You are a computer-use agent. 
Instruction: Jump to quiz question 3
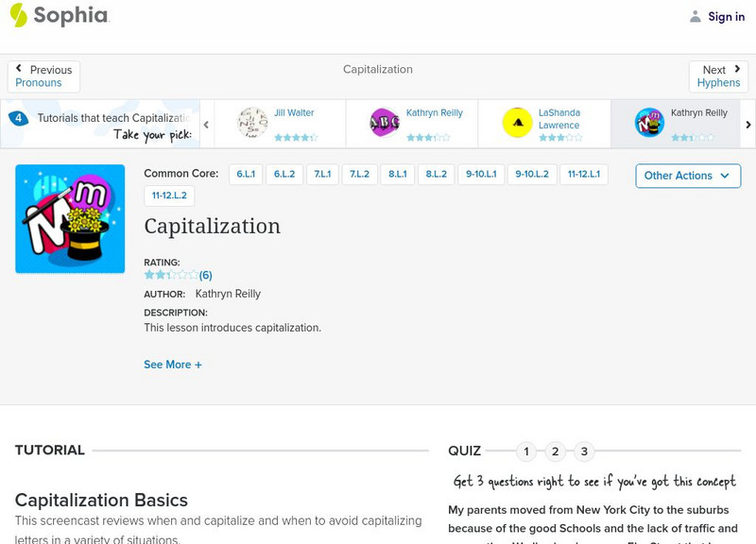coord(584,451)
